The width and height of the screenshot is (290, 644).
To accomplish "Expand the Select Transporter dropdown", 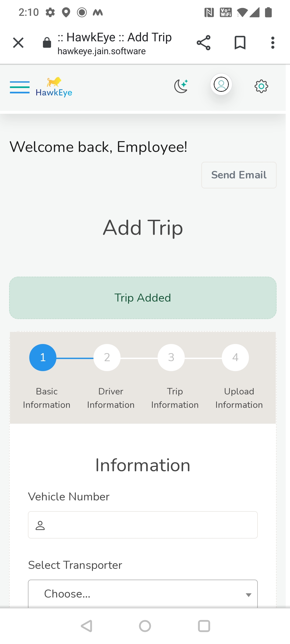I will (x=143, y=594).
